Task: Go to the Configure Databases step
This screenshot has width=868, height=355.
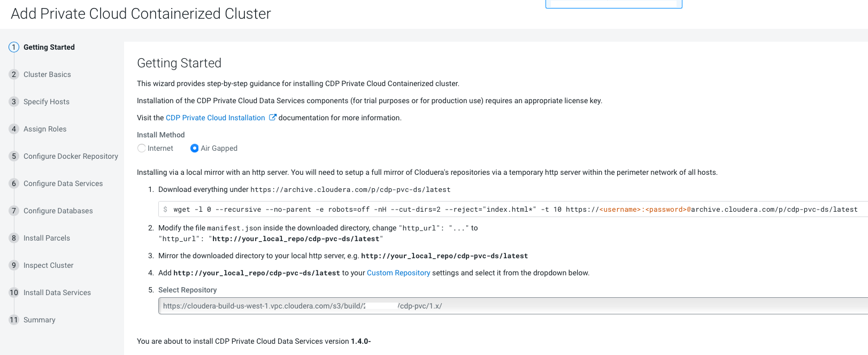Action: 58,211
